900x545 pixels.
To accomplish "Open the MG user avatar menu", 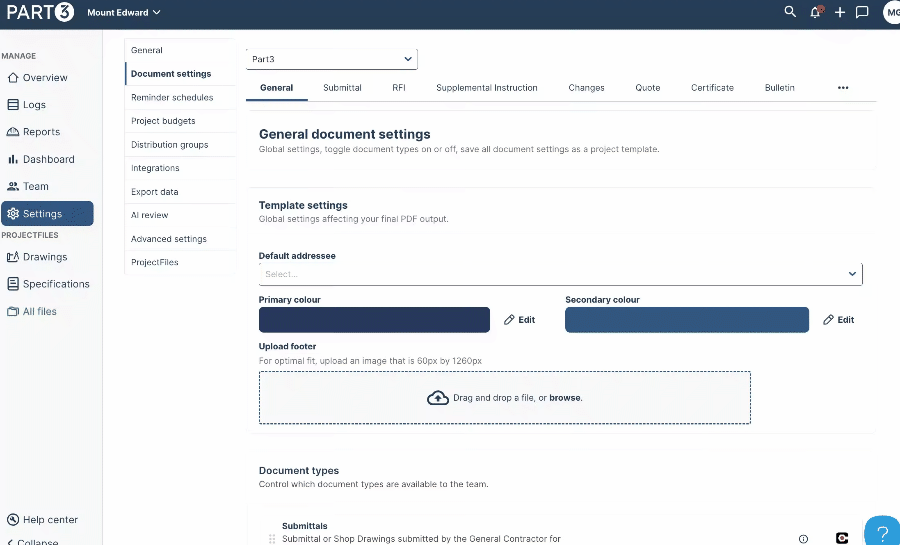I will 891,12.
